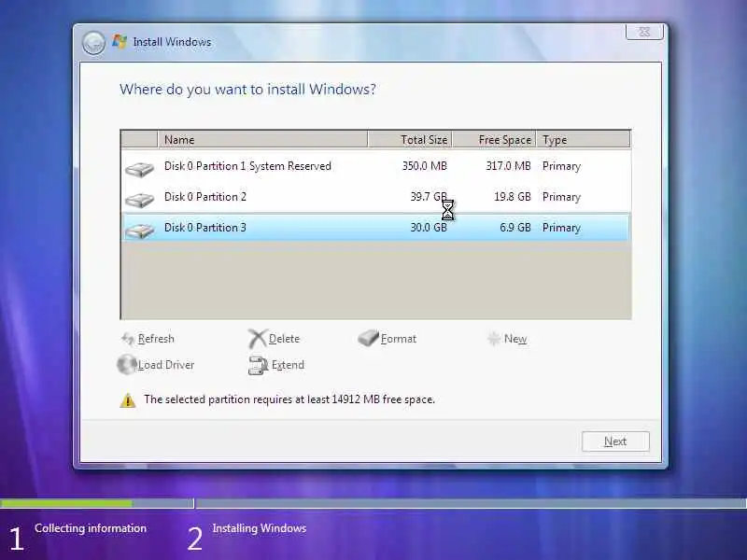The width and height of the screenshot is (747, 560).
Task: Sort by the Type column header
Action: tap(583, 139)
